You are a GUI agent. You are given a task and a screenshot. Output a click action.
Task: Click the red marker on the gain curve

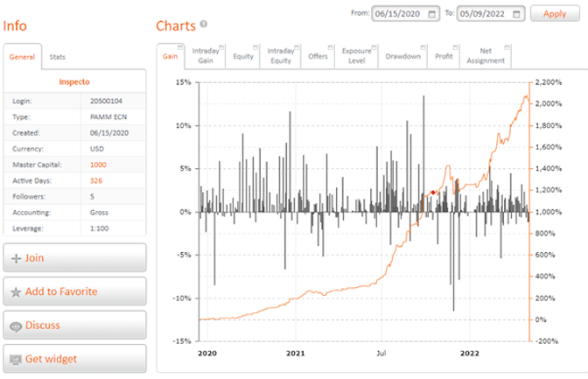[433, 193]
